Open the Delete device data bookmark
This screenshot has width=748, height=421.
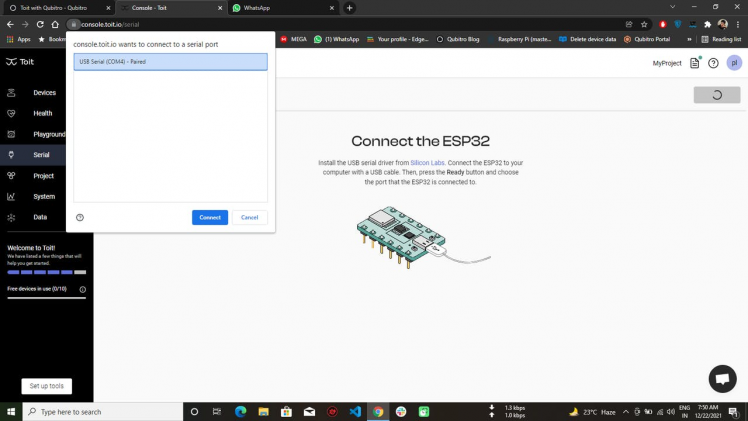588,39
